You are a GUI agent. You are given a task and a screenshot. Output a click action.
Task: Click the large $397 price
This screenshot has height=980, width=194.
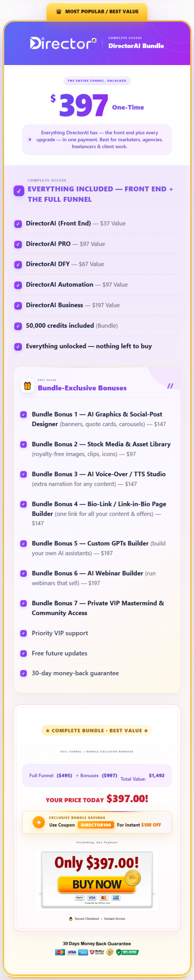pos(80,105)
